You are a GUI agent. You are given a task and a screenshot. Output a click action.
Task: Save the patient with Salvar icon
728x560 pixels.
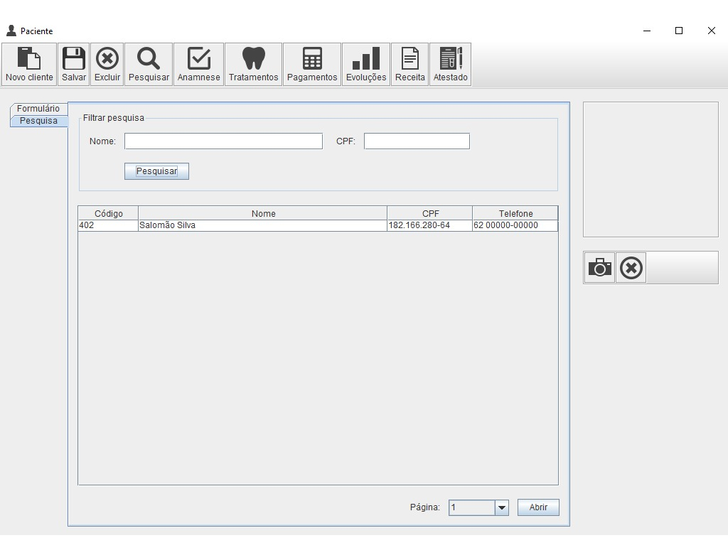pos(74,65)
